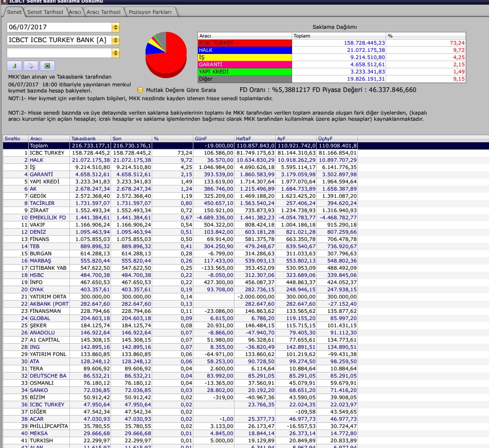
Task: Click the gray Diğer legend swatch
Action: point(245,79)
